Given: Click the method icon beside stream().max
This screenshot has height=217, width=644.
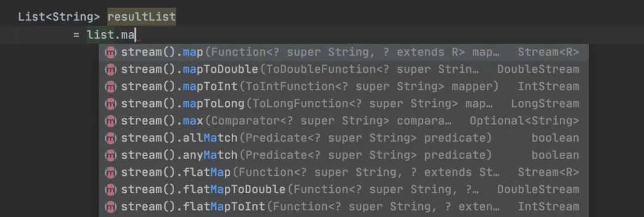Looking at the screenshot, I should coord(110,121).
